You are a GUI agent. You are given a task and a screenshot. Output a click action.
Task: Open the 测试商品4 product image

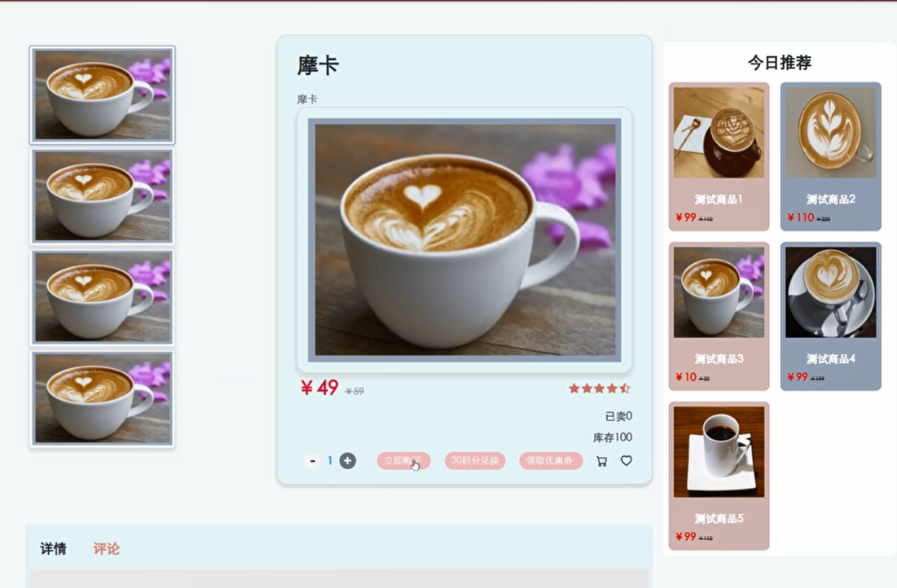click(831, 292)
